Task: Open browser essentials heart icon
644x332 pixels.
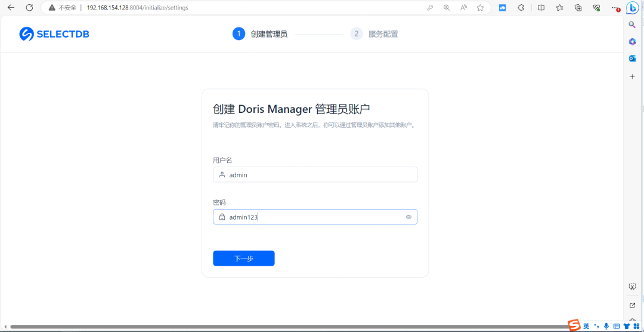Action: [597, 7]
